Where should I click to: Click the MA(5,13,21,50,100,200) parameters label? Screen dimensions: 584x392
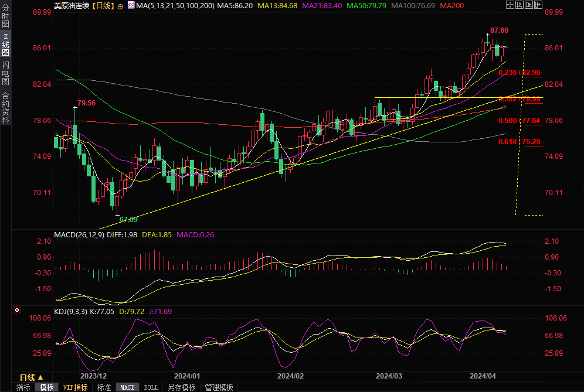175,5
